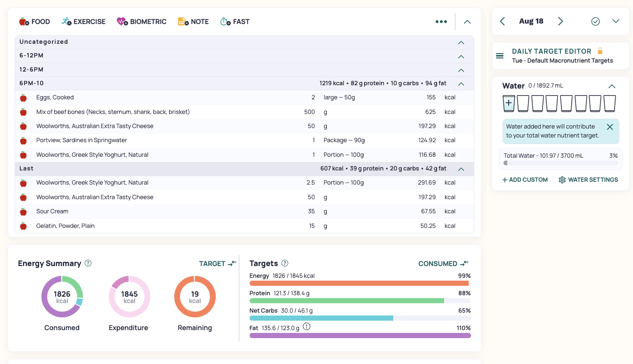Add an Exercise entry
Screen dimensions: 633x364
click(x=83, y=22)
